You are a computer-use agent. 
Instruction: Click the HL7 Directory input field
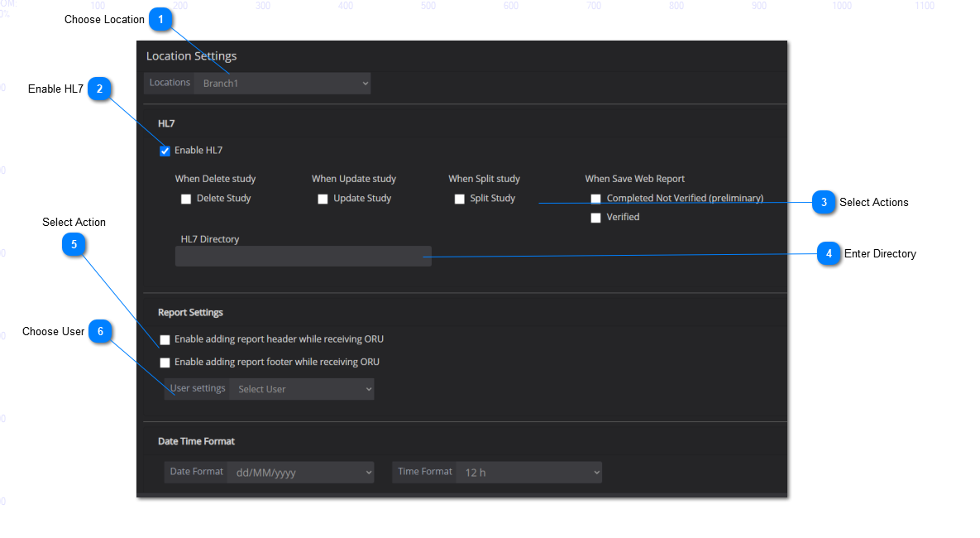tap(303, 257)
